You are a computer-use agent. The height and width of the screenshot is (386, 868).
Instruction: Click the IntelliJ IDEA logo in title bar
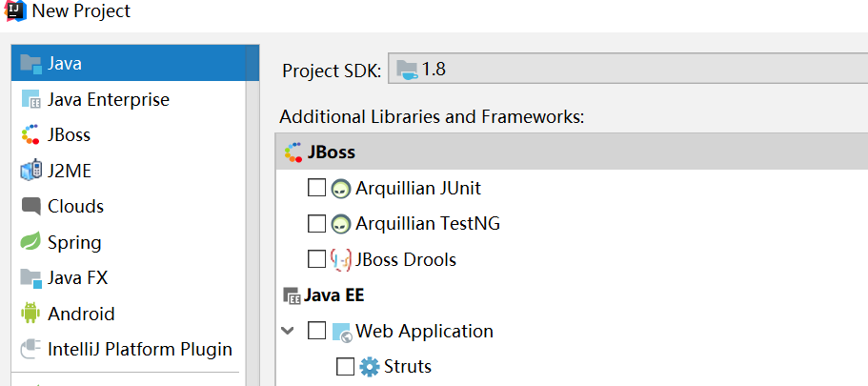coord(14,10)
